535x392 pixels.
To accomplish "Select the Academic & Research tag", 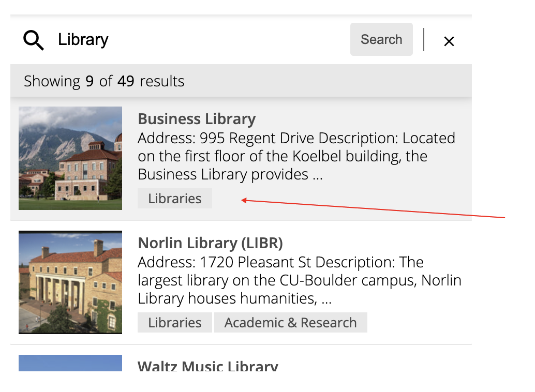I will 290,323.
